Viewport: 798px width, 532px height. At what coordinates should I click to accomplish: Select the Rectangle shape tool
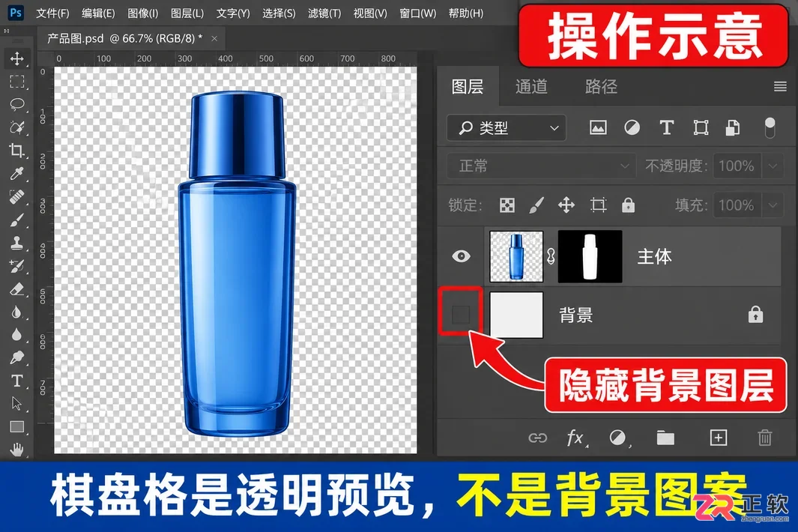(16, 426)
